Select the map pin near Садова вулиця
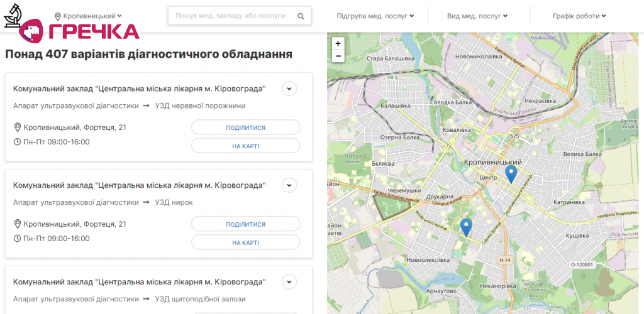This screenshot has width=644, height=314. pos(466,227)
